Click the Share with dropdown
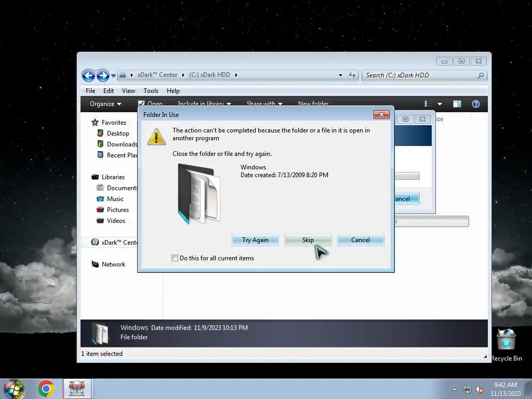The height and width of the screenshot is (399, 532). point(264,103)
